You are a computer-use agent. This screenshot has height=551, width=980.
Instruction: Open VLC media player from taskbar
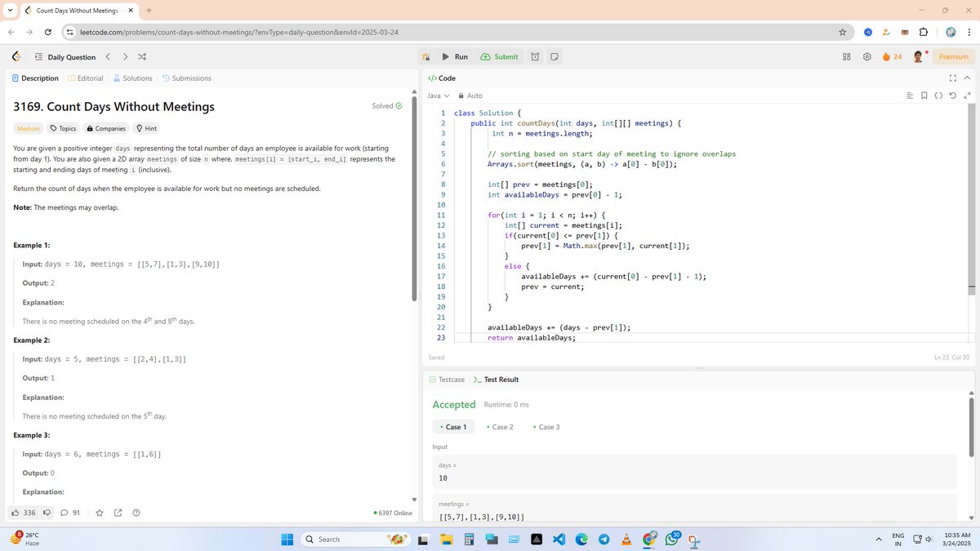[626, 540]
